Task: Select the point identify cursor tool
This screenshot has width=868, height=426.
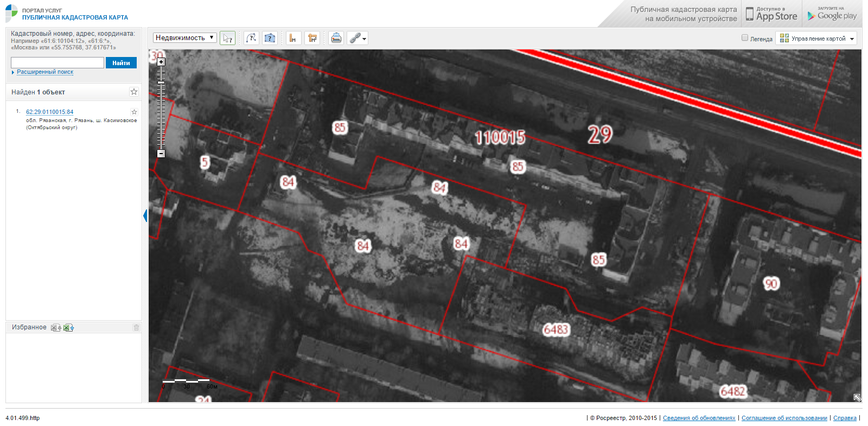Action: point(227,38)
